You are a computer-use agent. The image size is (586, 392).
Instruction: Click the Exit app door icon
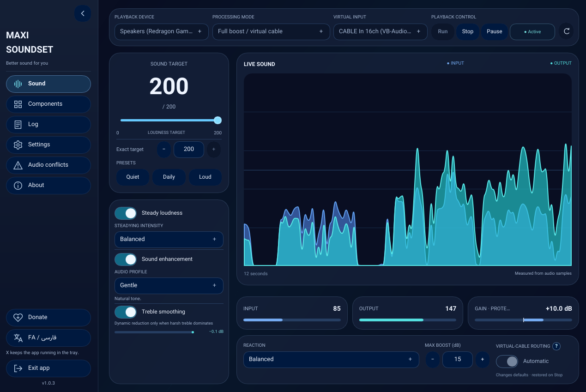pos(18,368)
